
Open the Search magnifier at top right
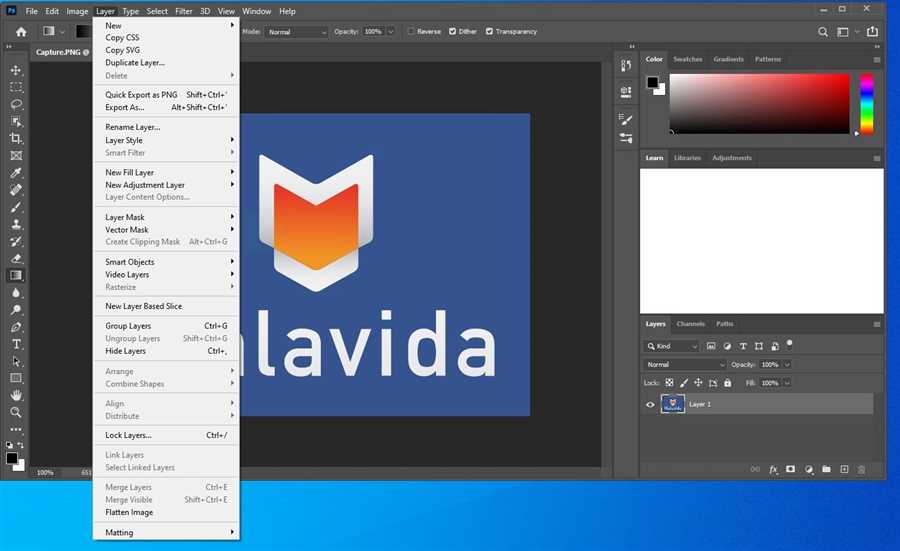(x=823, y=32)
